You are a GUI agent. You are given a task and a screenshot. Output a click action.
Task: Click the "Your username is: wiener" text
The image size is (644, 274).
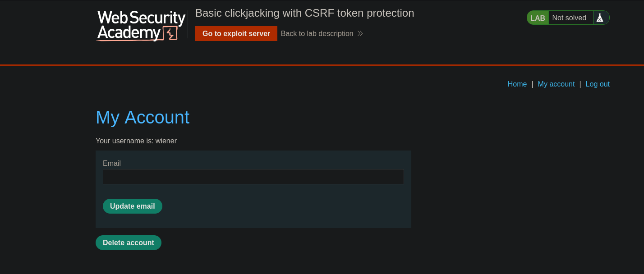[136, 141]
